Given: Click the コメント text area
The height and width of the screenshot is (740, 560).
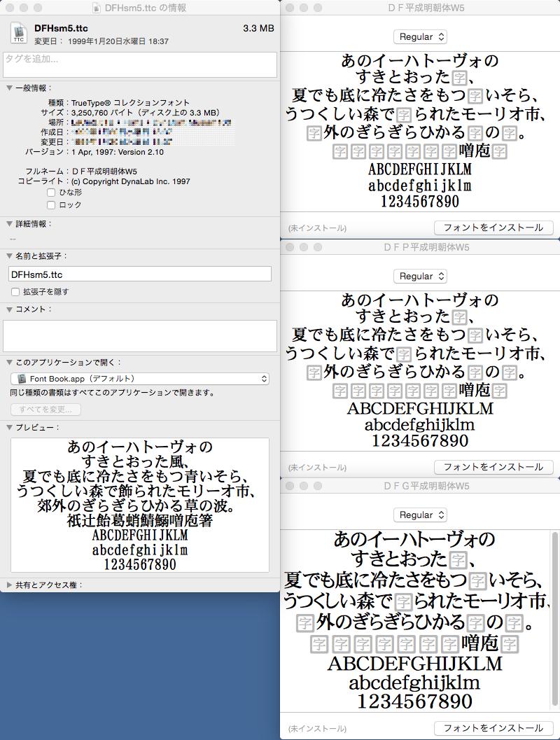Looking at the screenshot, I should [x=140, y=336].
